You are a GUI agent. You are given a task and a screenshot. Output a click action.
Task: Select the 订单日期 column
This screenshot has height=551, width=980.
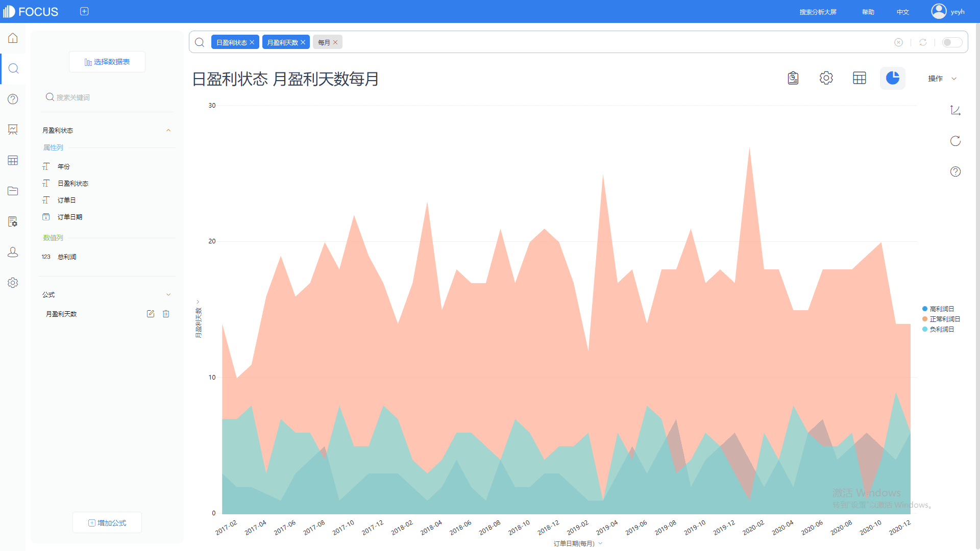[x=70, y=217]
